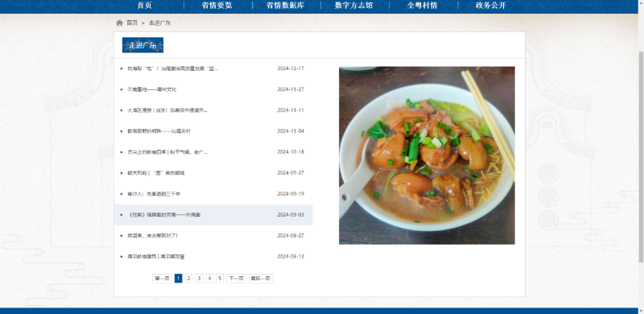Open the highlighted 《狂飙》 article dated 2024-09-03
This screenshot has width=644, height=314.
[213, 215]
